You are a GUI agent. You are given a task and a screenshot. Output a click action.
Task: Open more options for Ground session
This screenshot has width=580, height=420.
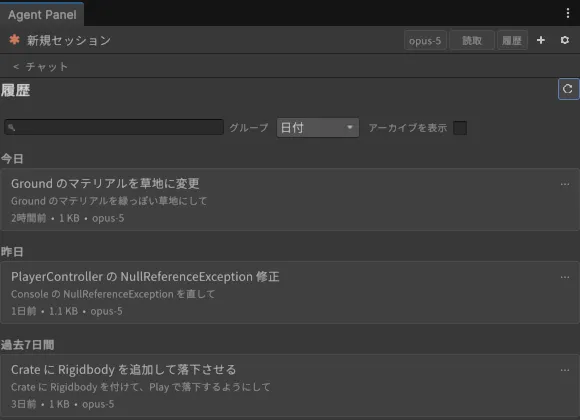tap(565, 184)
